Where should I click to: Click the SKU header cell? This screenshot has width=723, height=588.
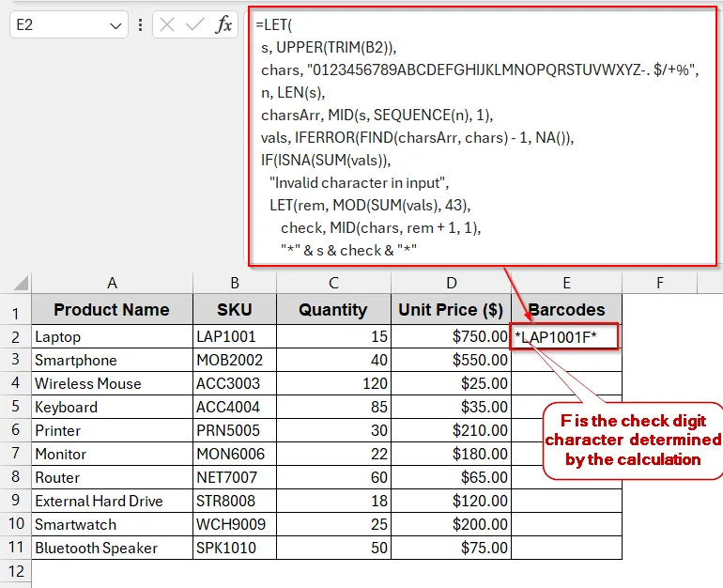click(235, 309)
